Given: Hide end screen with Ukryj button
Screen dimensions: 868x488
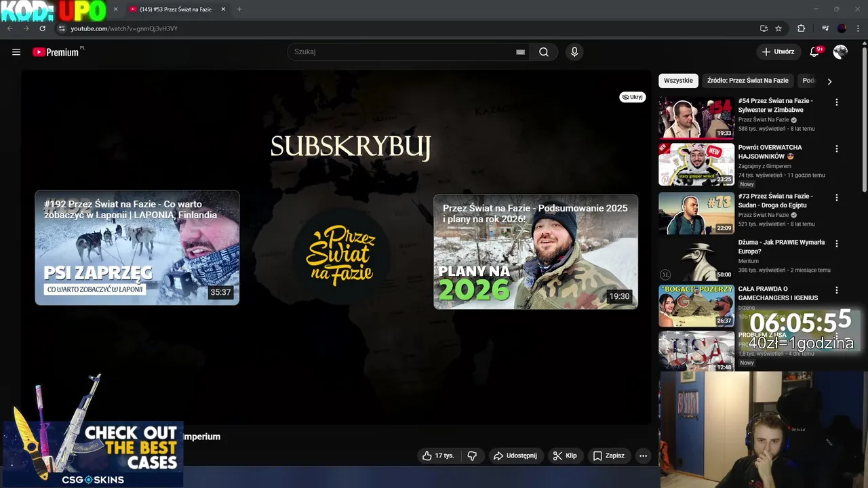Looking at the screenshot, I should click(x=632, y=97).
